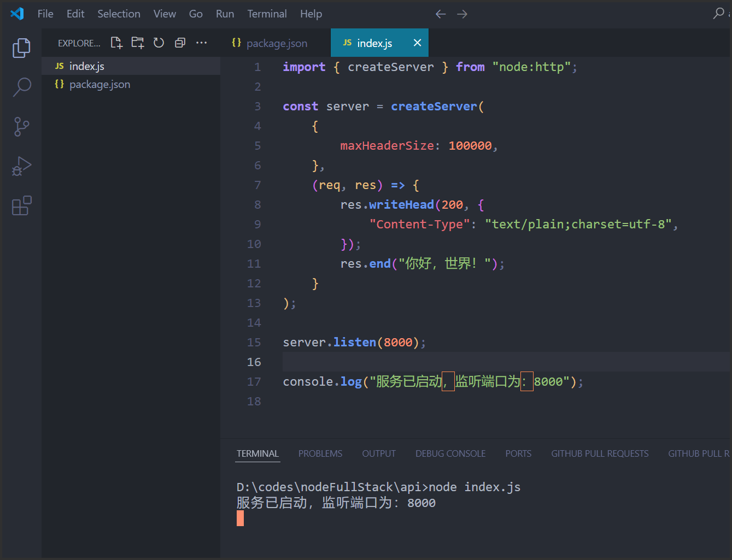Click line number 16 in the gutter

coord(254,362)
